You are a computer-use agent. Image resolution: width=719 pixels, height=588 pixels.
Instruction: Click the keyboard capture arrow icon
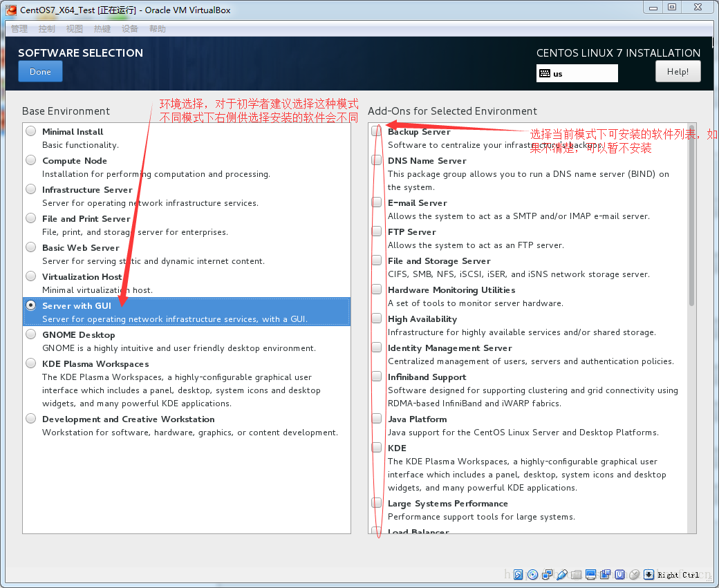pyautogui.click(x=649, y=574)
